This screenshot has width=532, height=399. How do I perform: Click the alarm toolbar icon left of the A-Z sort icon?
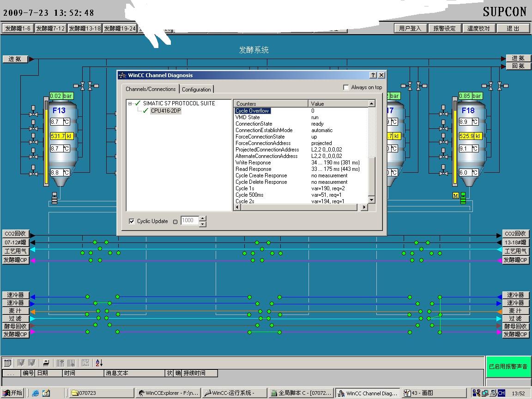click(x=85, y=363)
